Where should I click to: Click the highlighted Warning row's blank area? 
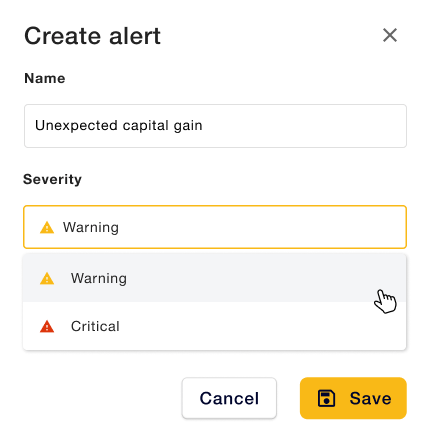point(247,278)
